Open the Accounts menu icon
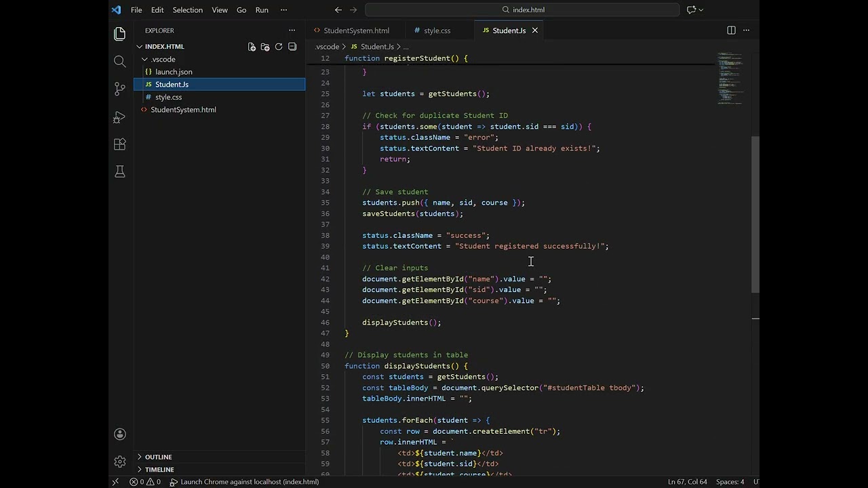 [120, 434]
